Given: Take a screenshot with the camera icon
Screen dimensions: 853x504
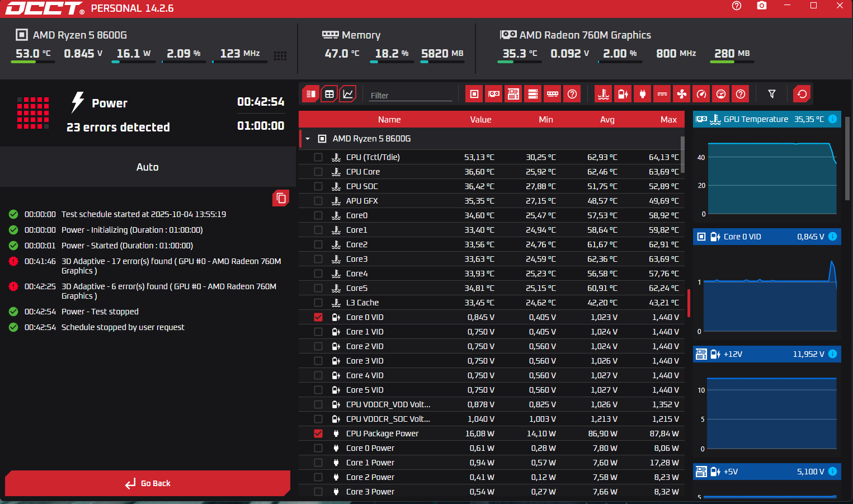Looking at the screenshot, I should coord(761,6).
